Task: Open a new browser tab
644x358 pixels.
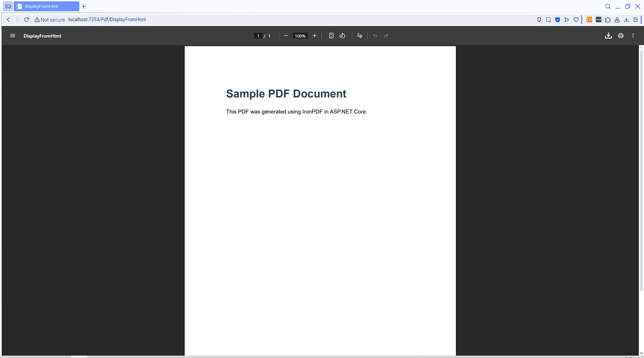Action: click(83, 6)
